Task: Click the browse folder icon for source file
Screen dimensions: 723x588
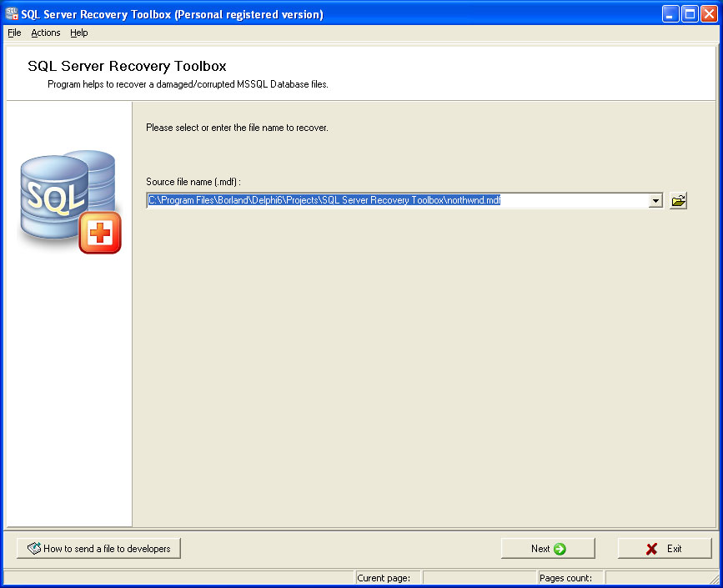Action: point(678,201)
